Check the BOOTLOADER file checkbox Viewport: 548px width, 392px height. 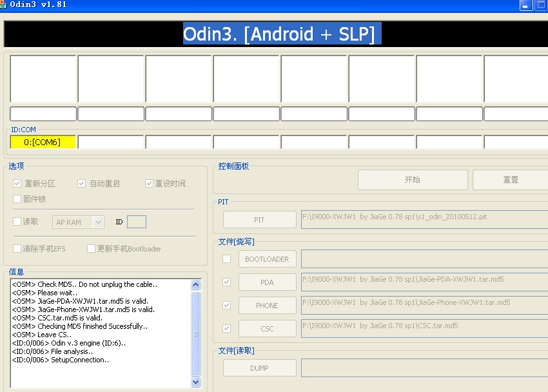(x=226, y=259)
